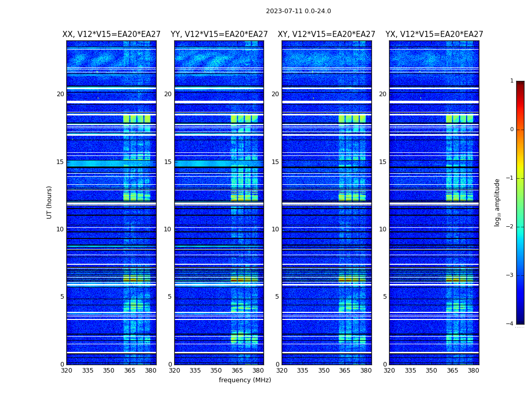Click the 20 hour tick on XX panel
The height and width of the screenshot is (405, 532).
(x=60, y=94)
